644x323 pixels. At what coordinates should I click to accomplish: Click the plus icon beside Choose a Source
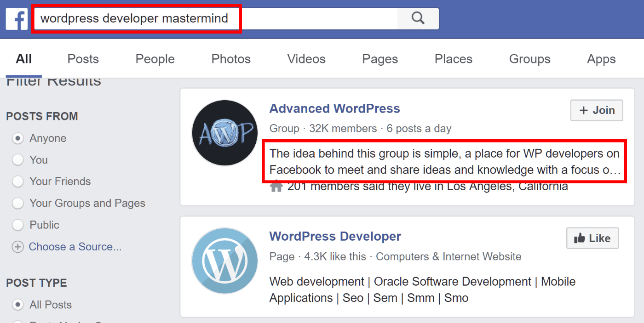point(17,247)
